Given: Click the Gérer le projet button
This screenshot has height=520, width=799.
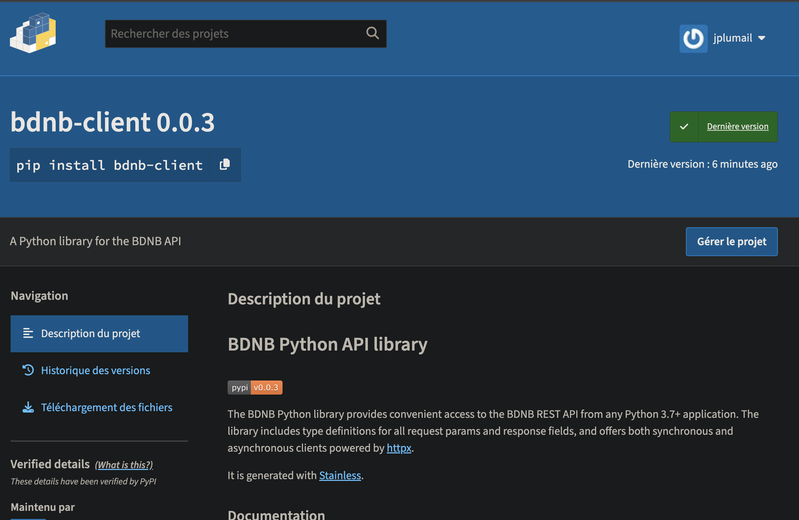Looking at the screenshot, I should tap(731, 242).
